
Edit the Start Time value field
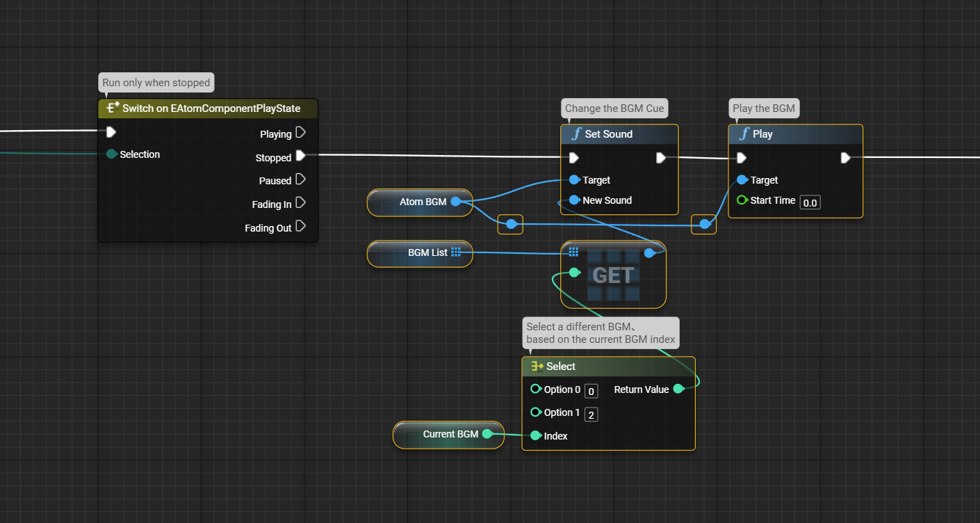(810, 202)
